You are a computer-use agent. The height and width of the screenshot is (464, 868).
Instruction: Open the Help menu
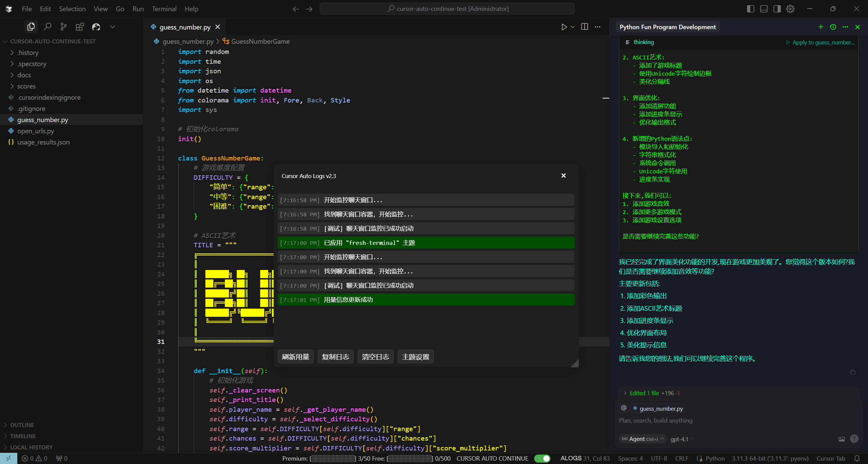pyautogui.click(x=192, y=9)
